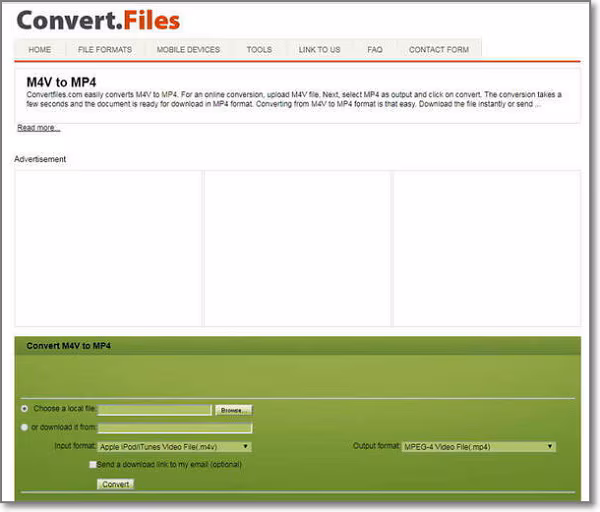Click the local file path field
The width and height of the screenshot is (600, 512).
[x=155, y=410]
